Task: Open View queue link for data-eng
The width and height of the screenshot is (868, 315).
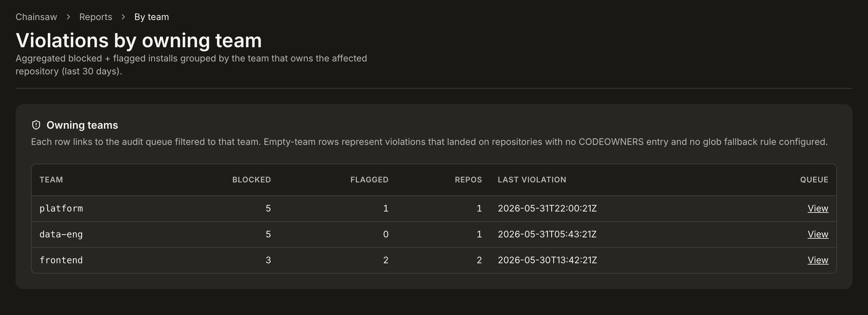Action: (x=818, y=234)
